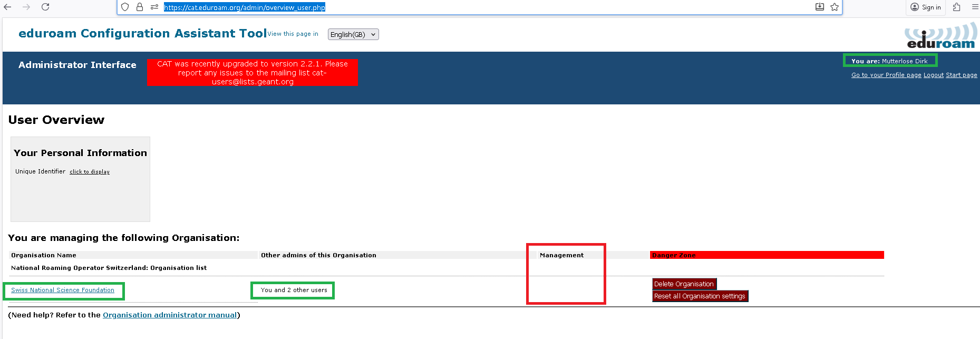Screen dimensions: 980x339
Task: Click the install/save page icon in address bar
Action: [x=819, y=7]
